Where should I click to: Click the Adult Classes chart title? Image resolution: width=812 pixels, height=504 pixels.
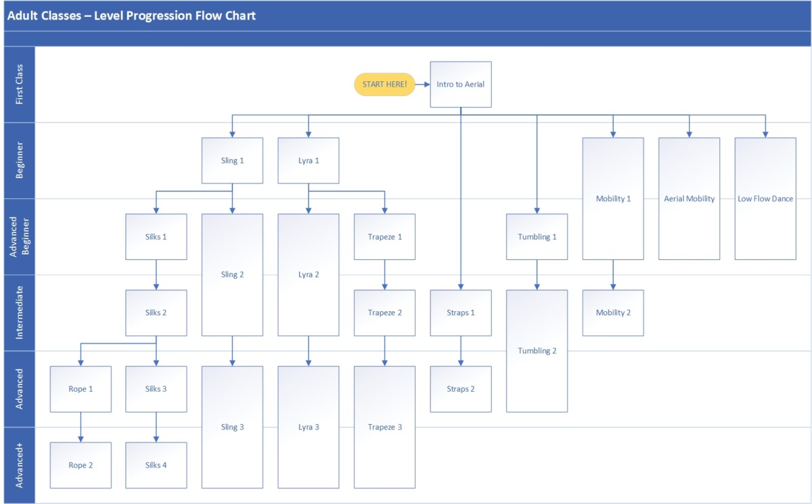point(131,15)
